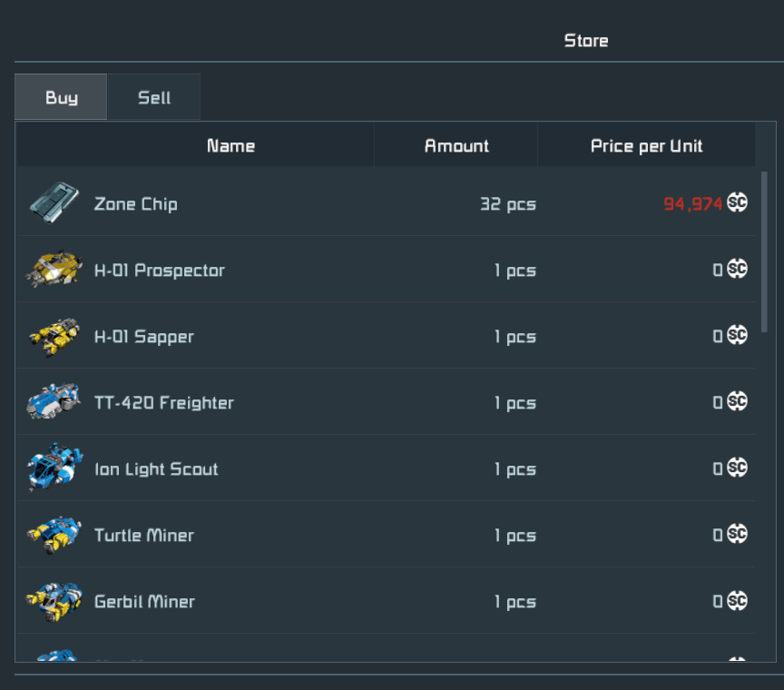Click the Ion Light Scout name label
The image size is (784, 690).
(156, 469)
